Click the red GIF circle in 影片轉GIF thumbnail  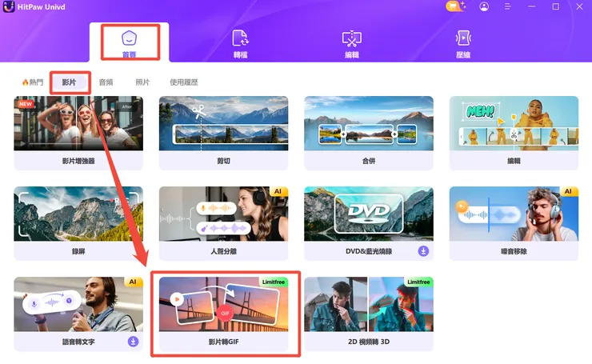[x=225, y=313]
